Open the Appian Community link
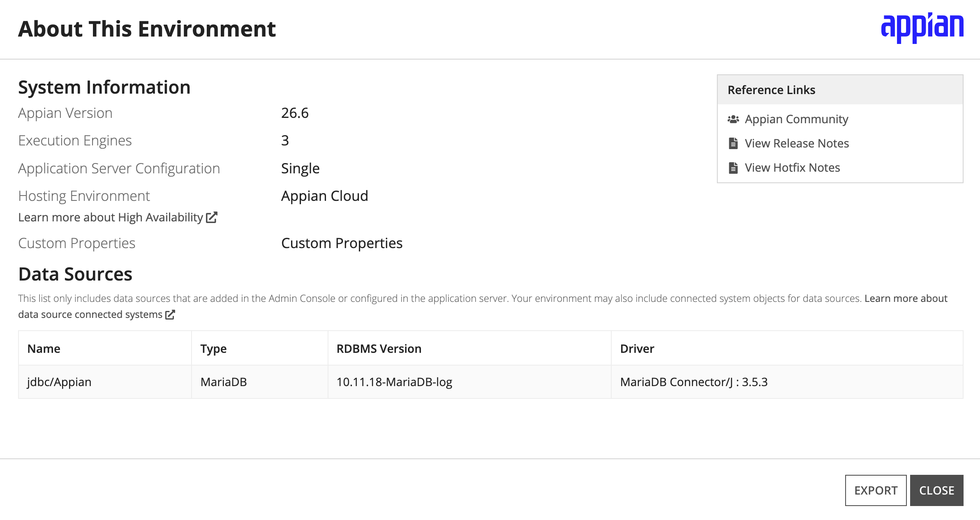This screenshot has width=980, height=520. point(796,119)
